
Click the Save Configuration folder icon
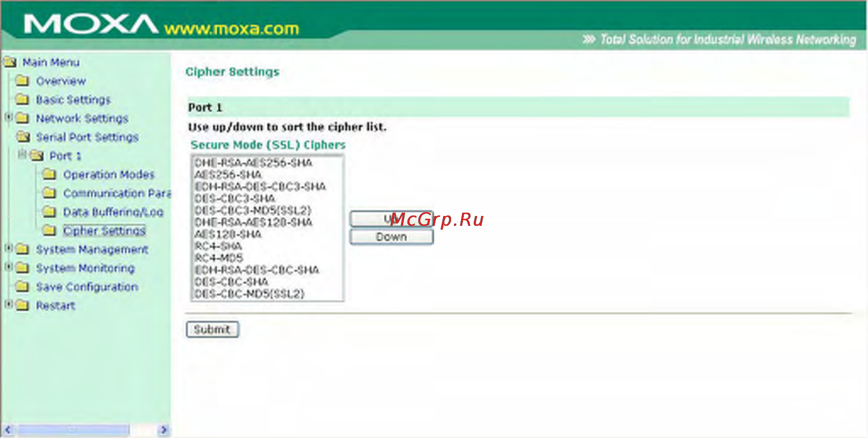click(x=22, y=286)
